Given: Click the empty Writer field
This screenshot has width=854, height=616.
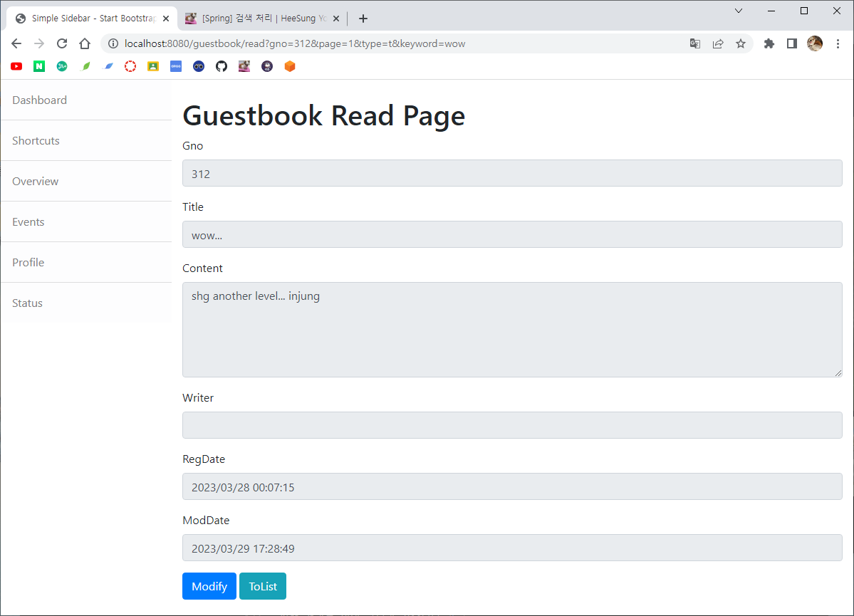Looking at the screenshot, I should coord(512,425).
